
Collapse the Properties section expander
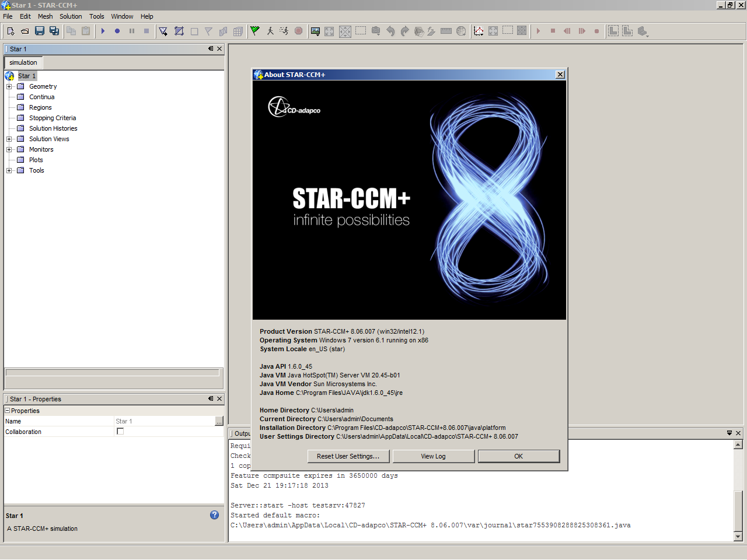[8, 411]
